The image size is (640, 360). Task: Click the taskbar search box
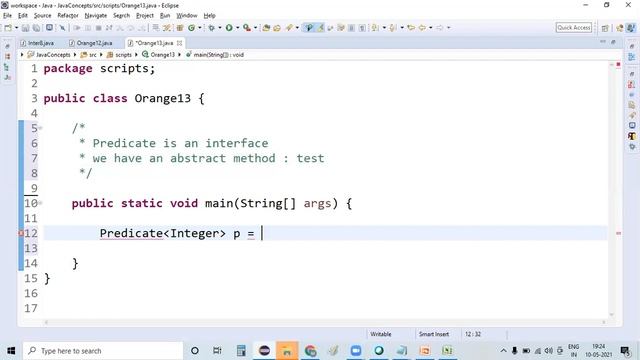coord(103,351)
